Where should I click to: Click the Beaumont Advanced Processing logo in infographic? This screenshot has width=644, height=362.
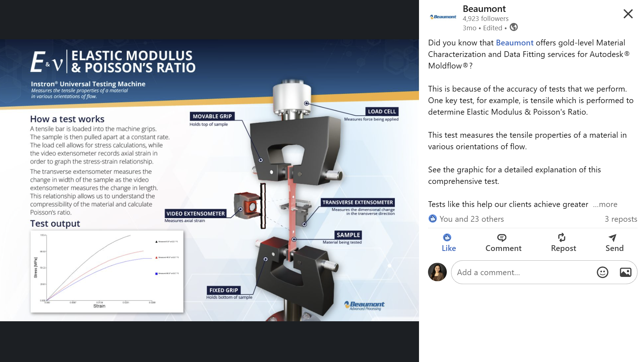tap(364, 306)
